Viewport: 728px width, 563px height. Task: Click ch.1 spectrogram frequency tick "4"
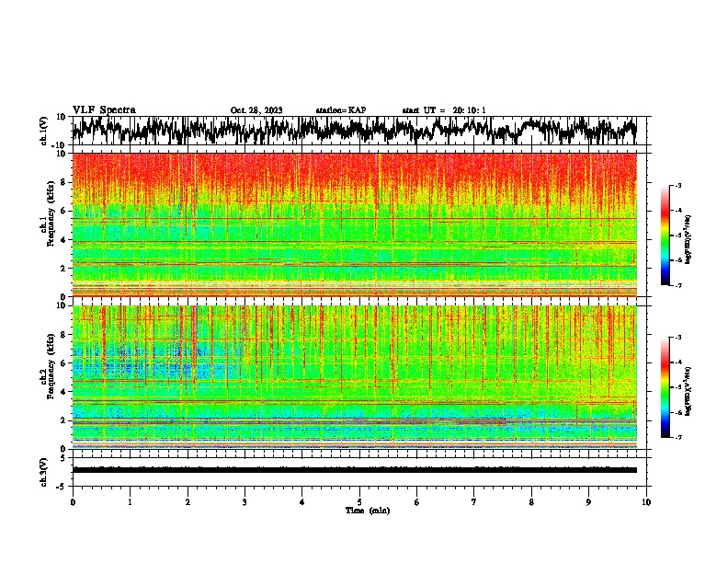tap(63, 240)
